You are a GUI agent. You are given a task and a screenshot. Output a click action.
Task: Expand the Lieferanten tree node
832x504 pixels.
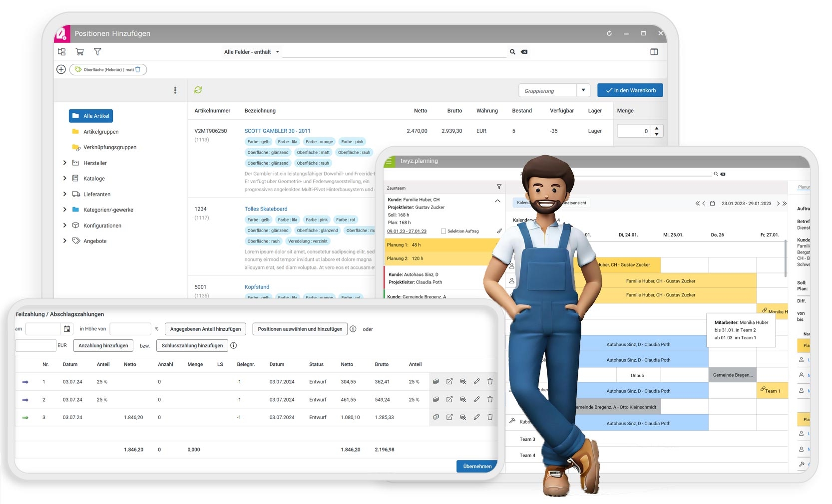65,194
